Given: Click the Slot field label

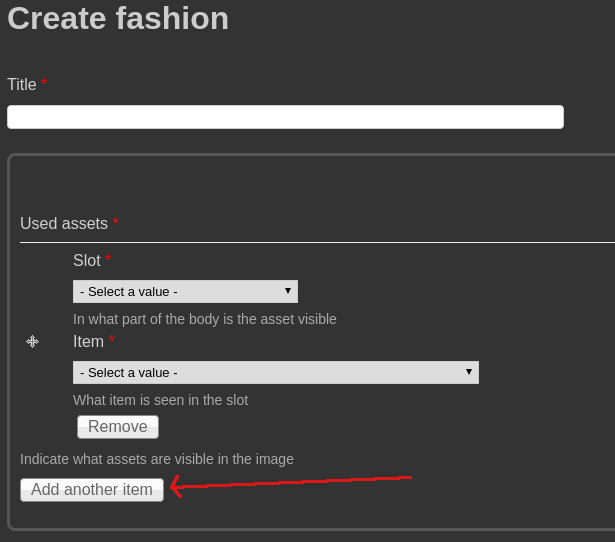Looking at the screenshot, I should pos(86,261).
